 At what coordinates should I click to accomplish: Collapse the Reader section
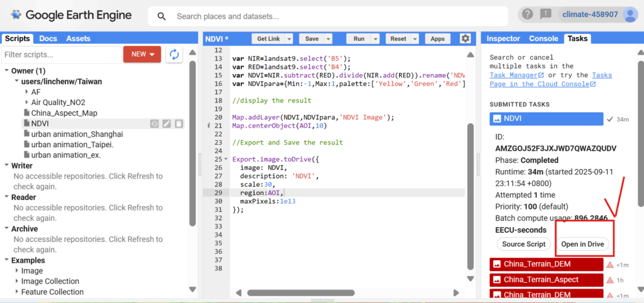tap(6, 197)
